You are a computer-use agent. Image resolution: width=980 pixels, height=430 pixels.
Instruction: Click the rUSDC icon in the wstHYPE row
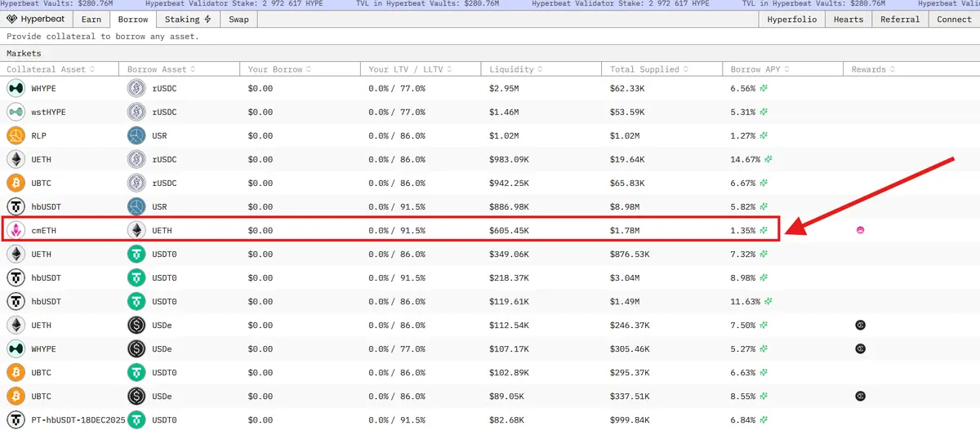point(136,112)
